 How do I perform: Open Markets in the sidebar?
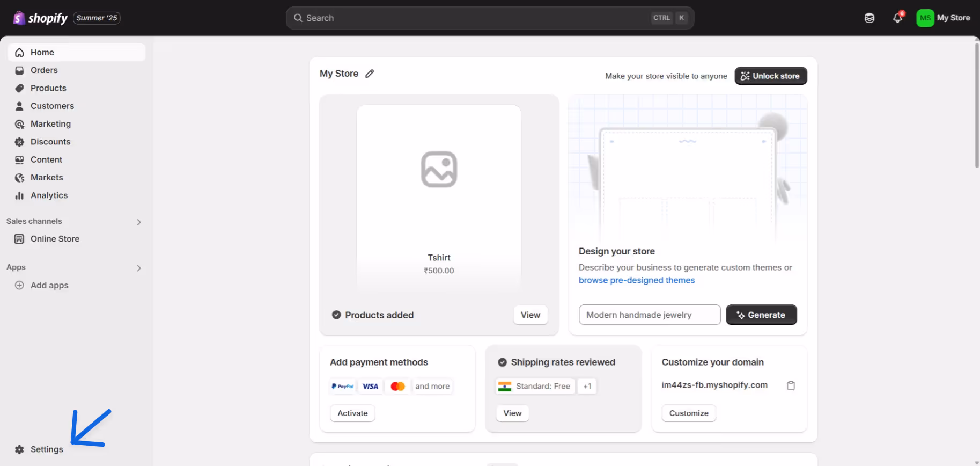pos(77,178)
